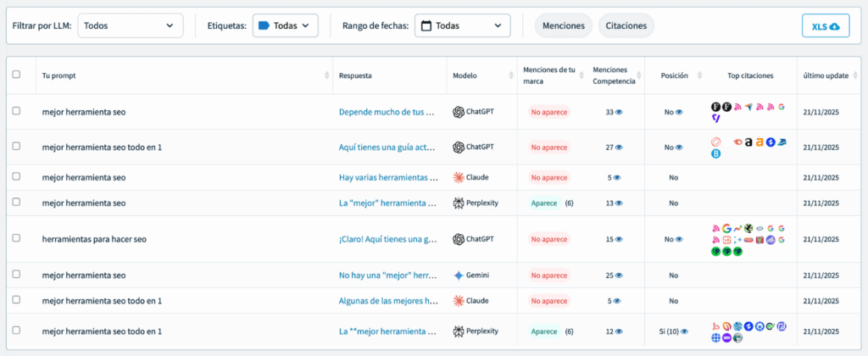Tick checkbox for 'herramientas para hacer seo' row
The height and width of the screenshot is (356, 868).
(x=16, y=238)
